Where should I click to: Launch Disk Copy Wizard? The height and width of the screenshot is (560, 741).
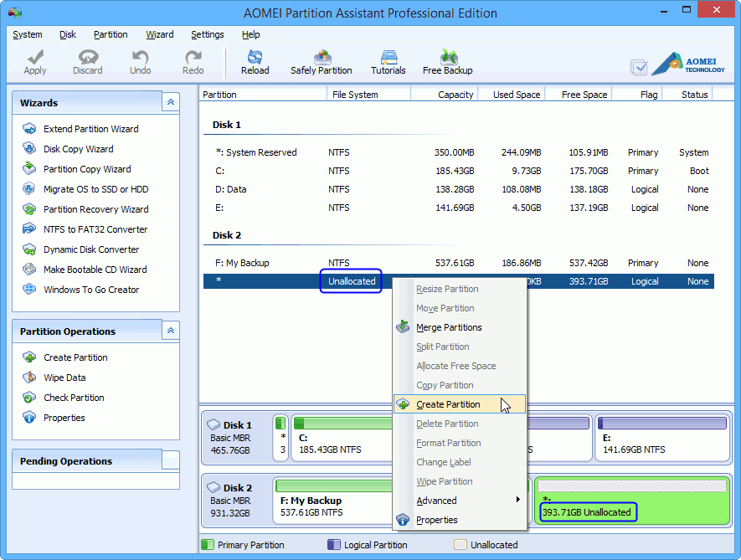click(79, 149)
